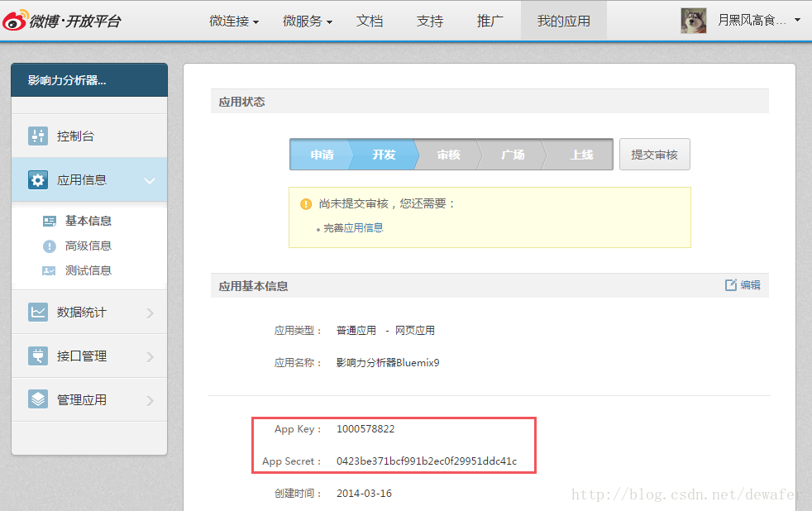This screenshot has height=511, width=812.
Task: Click the 应用信息 gear icon
Action: tap(38, 180)
